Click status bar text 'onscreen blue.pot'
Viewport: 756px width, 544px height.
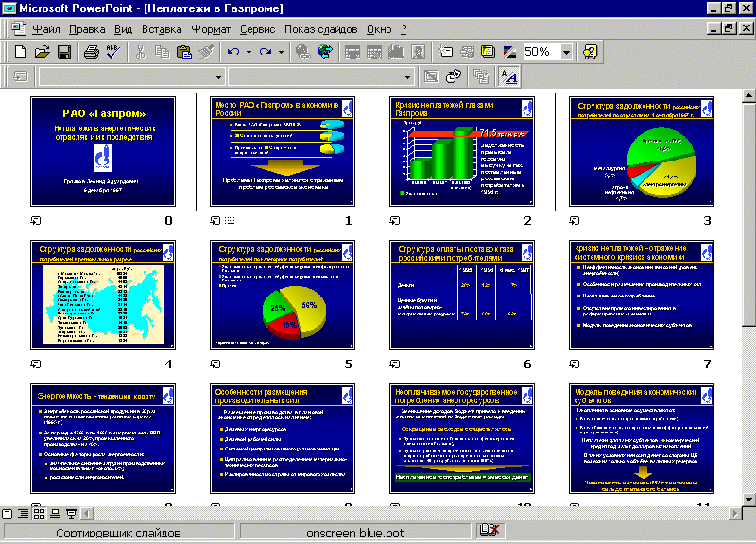coord(355,533)
